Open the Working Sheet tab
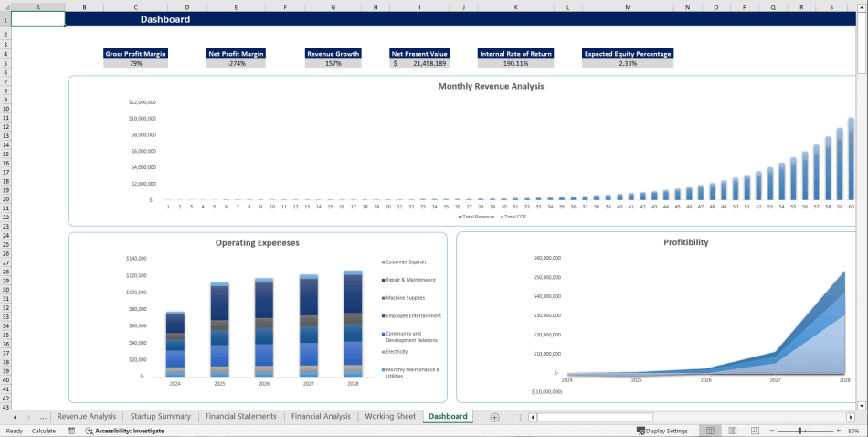This screenshot has height=437, width=868. 390,417
